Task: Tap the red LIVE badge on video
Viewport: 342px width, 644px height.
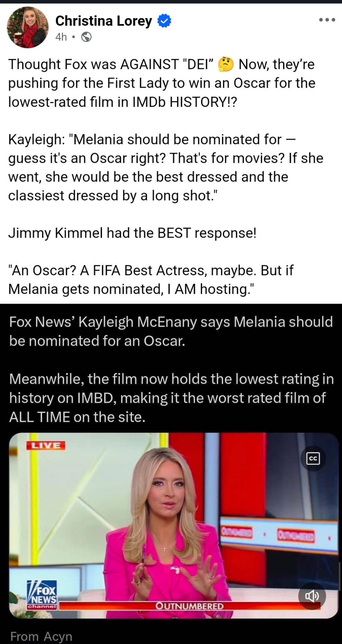Action: click(46, 445)
